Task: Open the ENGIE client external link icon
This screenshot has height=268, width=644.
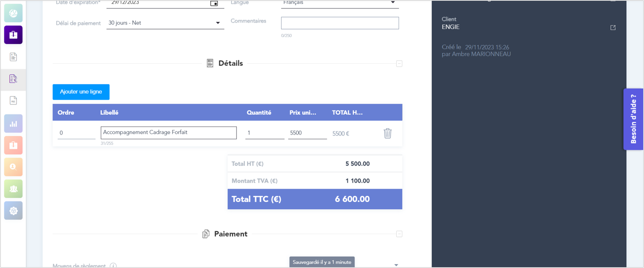Action: [613, 28]
